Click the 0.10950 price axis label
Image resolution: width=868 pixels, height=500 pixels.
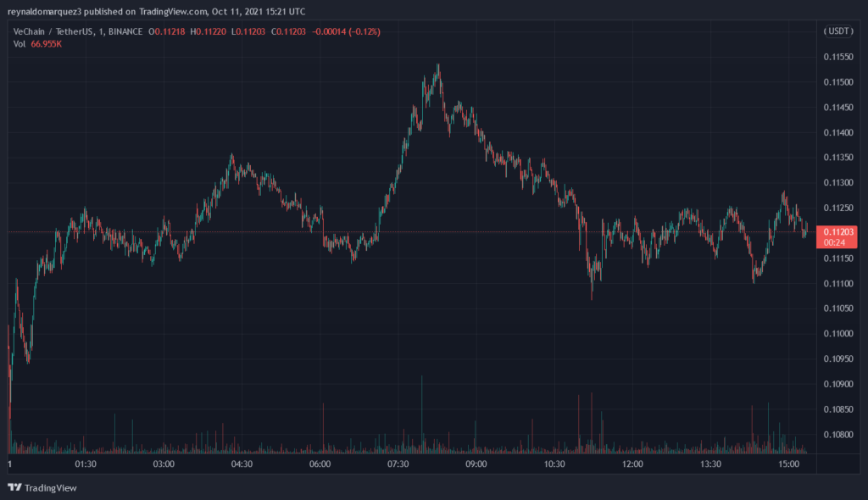click(838, 358)
